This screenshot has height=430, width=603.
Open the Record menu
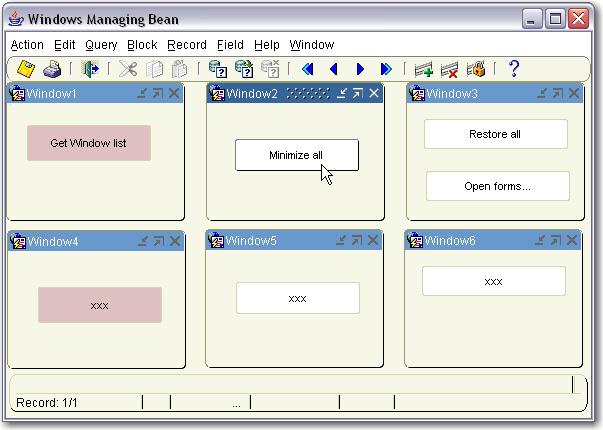coord(187,45)
